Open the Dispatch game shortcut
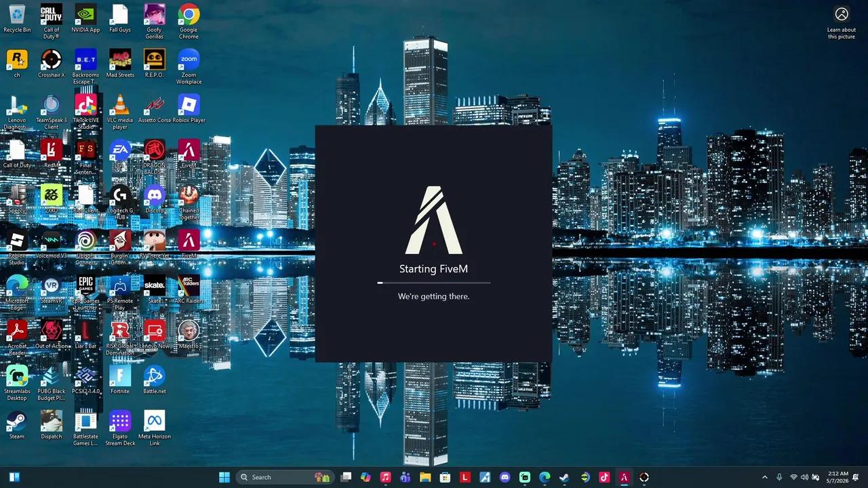The width and height of the screenshot is (868, 488). click(52, 425)
